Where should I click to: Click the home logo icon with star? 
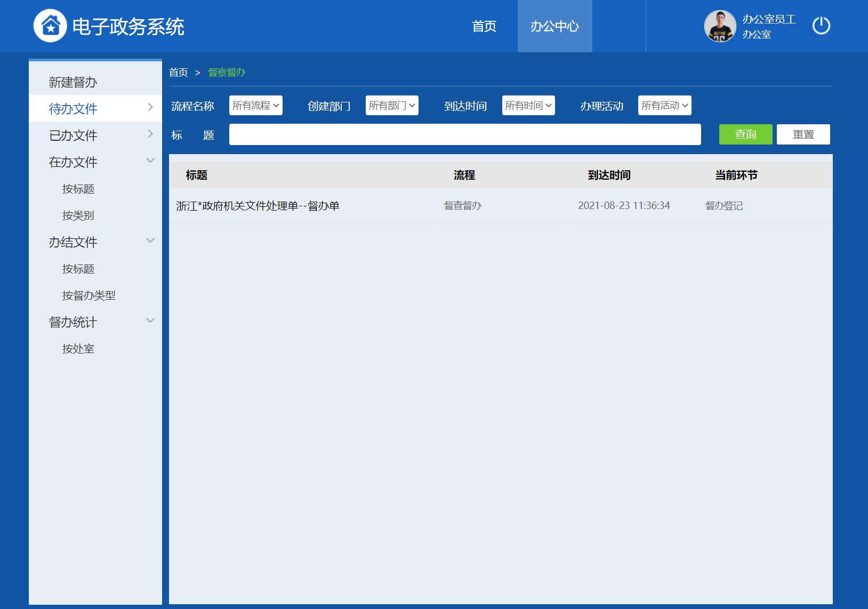(50, 26)
